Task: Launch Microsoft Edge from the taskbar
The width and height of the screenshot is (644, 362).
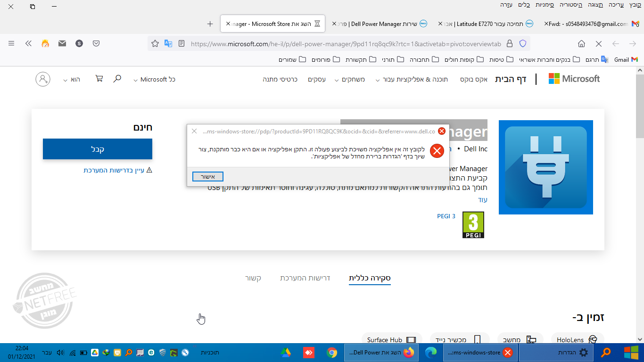Action: coord(431,352)
